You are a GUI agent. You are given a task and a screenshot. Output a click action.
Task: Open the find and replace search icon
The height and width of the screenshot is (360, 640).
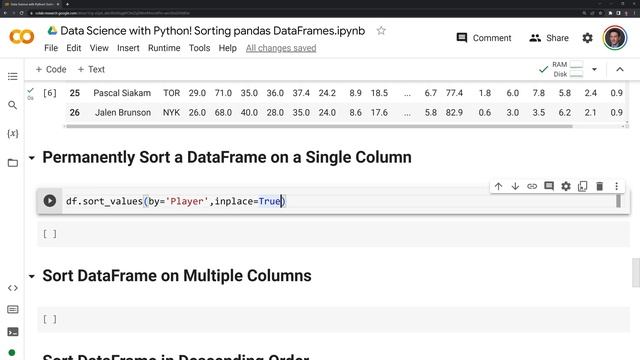[13, 105]
